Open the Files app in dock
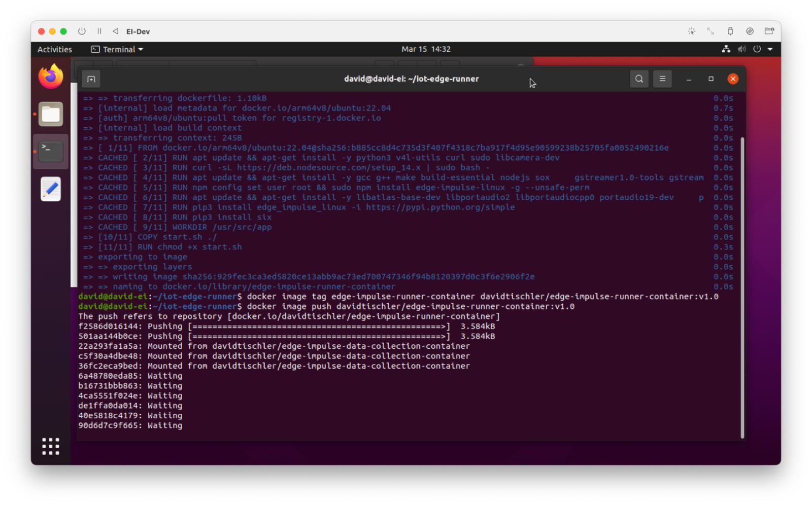 point(51,114)
